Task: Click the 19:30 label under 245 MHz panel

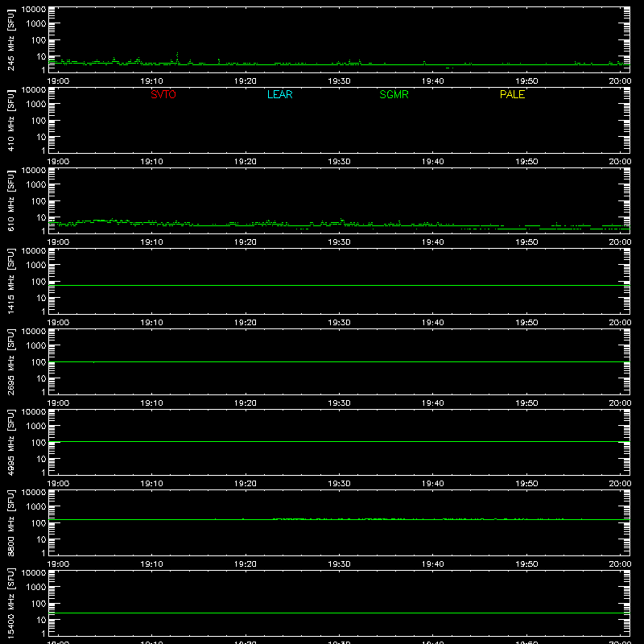Action: (339, 81)
